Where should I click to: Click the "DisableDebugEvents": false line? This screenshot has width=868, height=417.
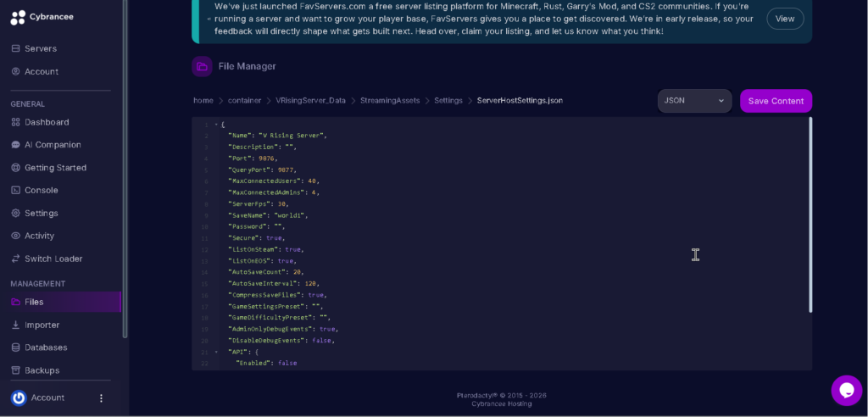[x=281, y=341]
